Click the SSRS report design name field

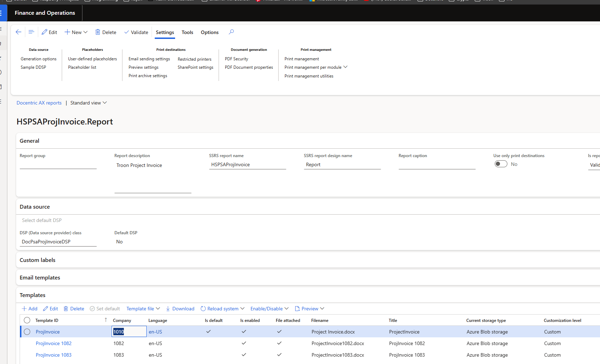(342, 165)
